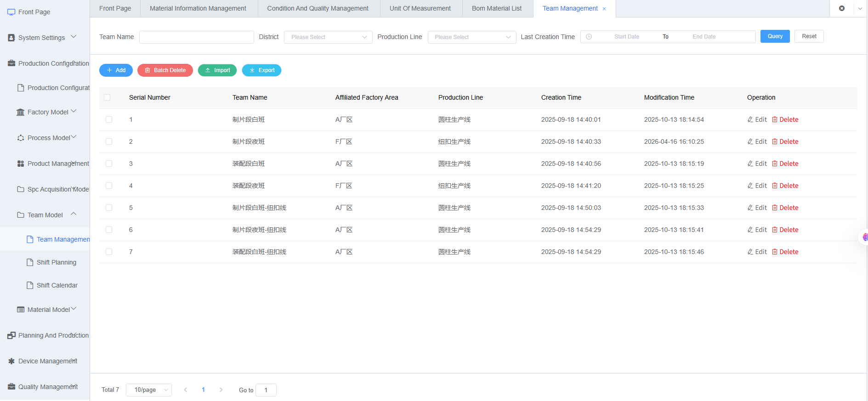The image size is (868, 401).
Task: Go to the next page arrow
Action: (221, 390)
